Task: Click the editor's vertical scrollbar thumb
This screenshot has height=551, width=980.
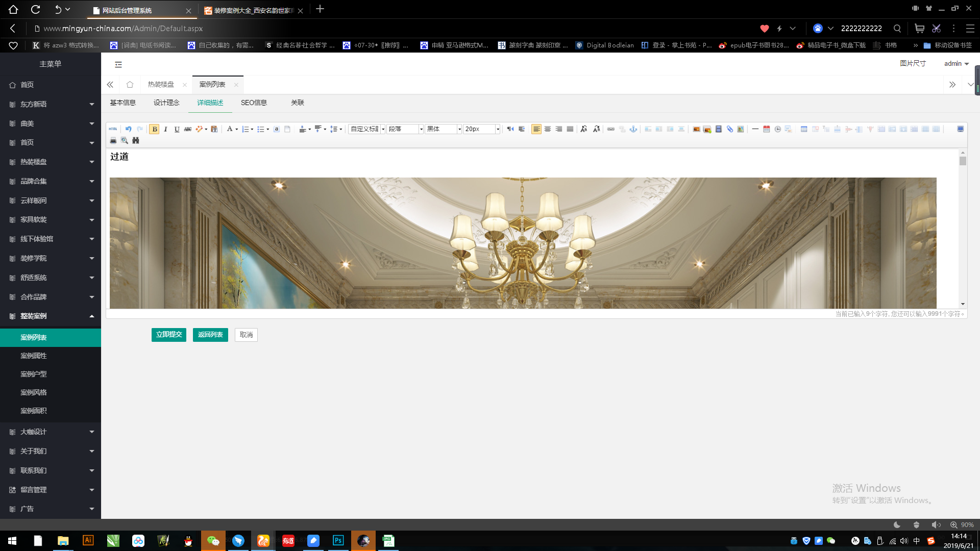Action: click(x=963, y=161)
